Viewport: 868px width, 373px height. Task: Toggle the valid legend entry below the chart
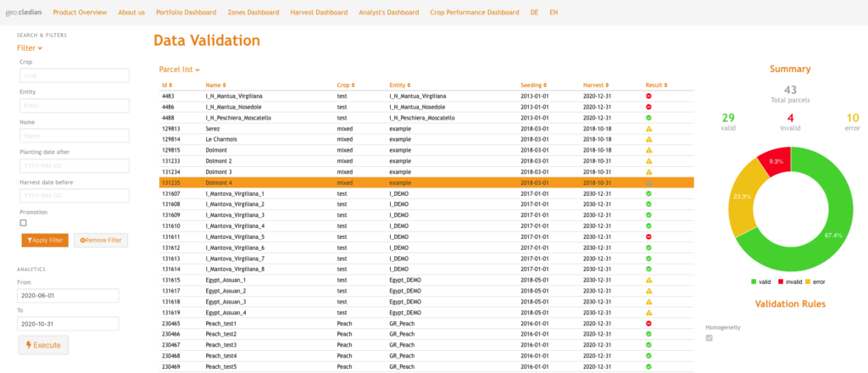coord(761,281)
